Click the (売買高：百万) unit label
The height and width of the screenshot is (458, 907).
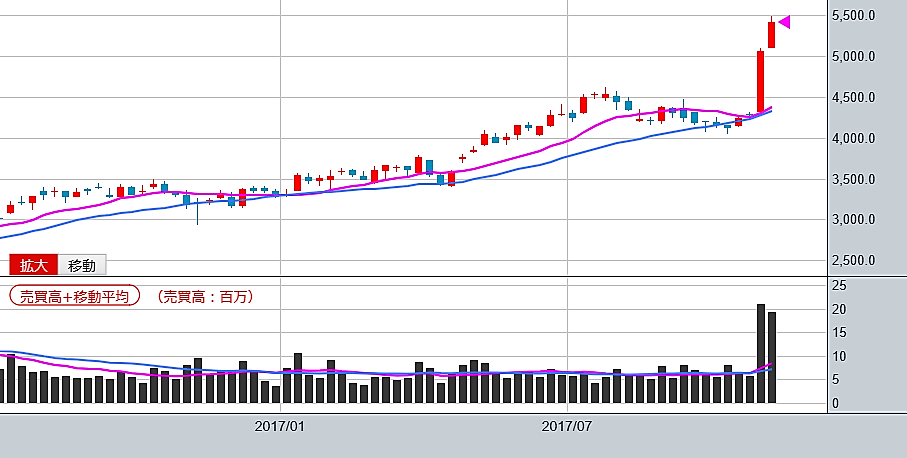tap(205, 297)
